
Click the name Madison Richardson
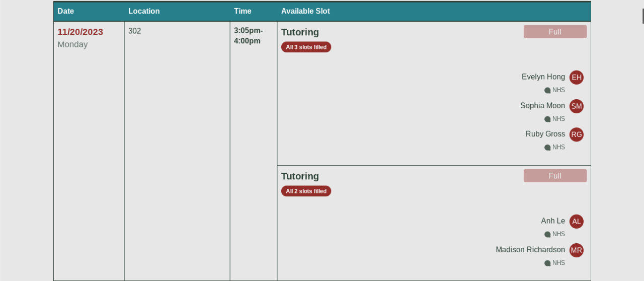(x=530, y=250)
